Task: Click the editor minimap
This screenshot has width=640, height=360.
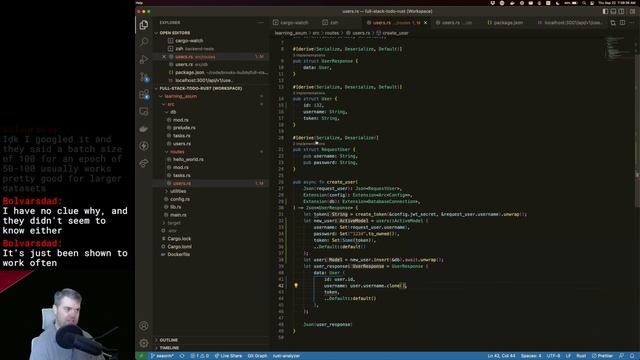Action: (619, 48)
